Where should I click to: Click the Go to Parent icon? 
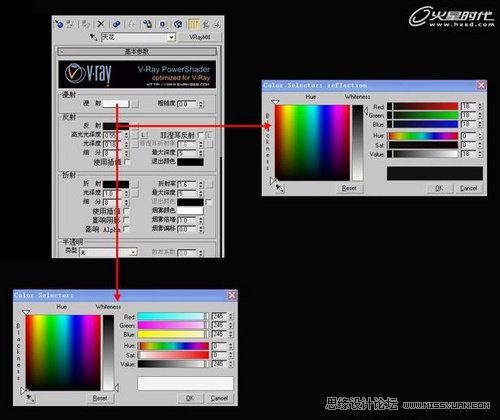pos(206,24)
